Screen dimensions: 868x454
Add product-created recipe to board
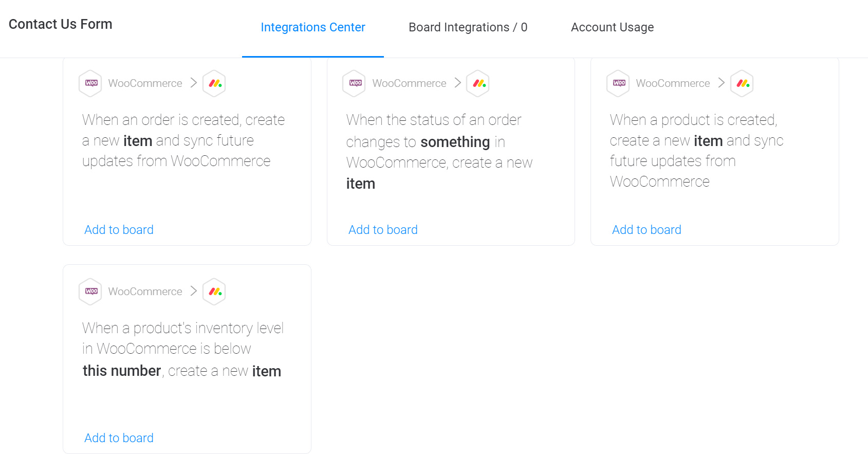[x=647, y=230]
